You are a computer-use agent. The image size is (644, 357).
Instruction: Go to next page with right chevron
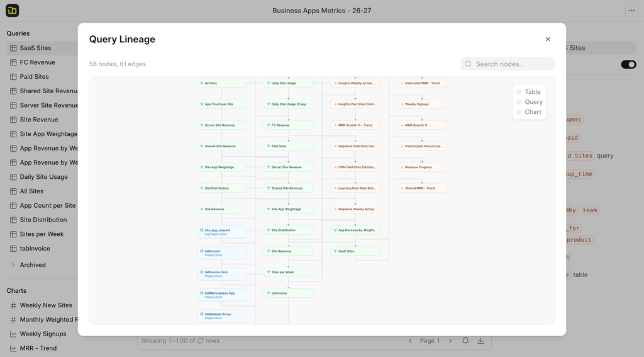[x=450, y=341]
